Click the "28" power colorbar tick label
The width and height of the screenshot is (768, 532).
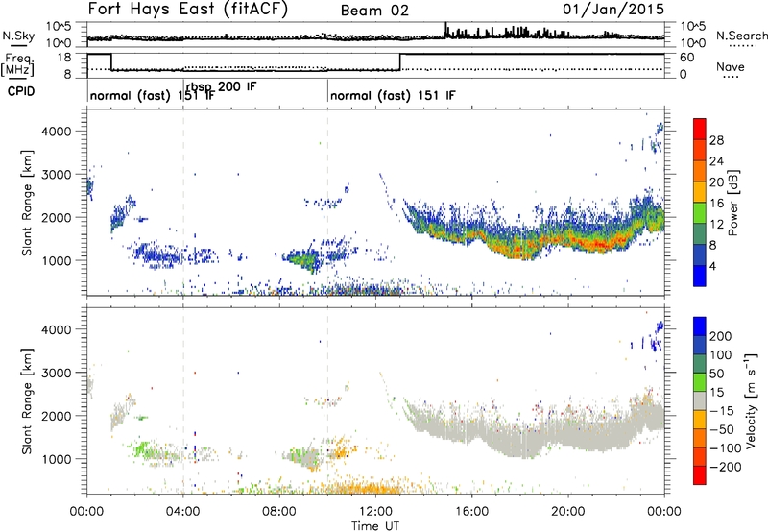[716, 140]
